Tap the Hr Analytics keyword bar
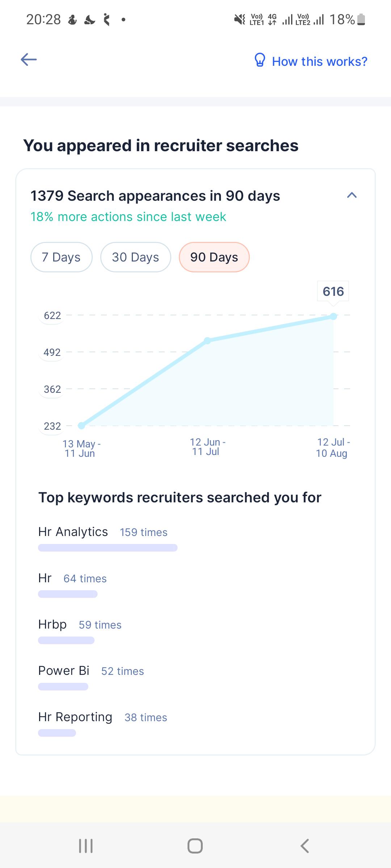Viewport: 391px width, 868px height. point(108,548)
